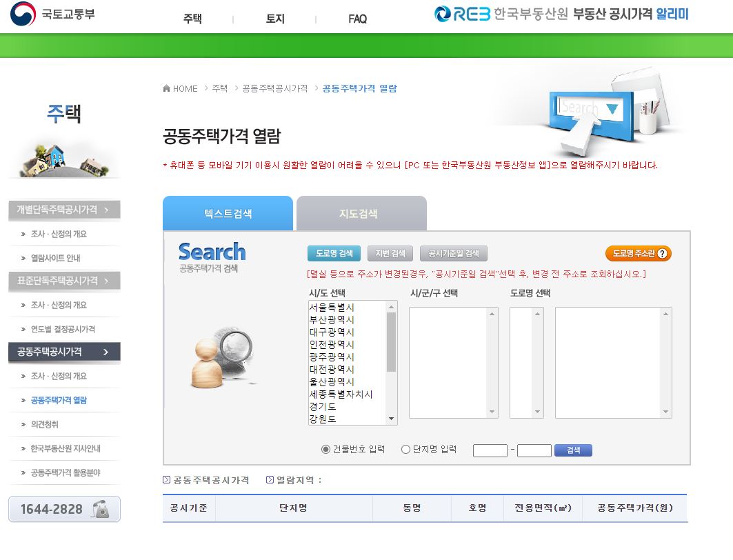Click the blue 검색 button
The width and height of the screenshot is (733, 560).
click(x=573, y=450)
